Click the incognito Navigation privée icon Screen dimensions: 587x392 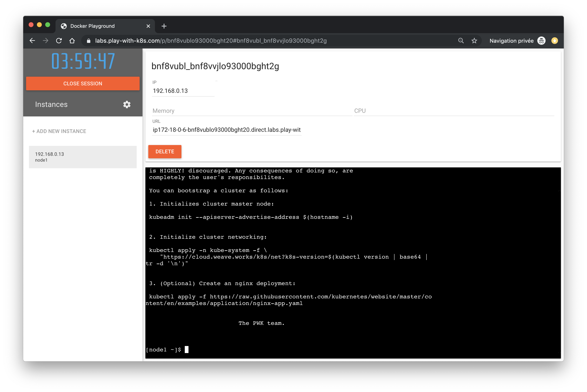click(541, 41)
